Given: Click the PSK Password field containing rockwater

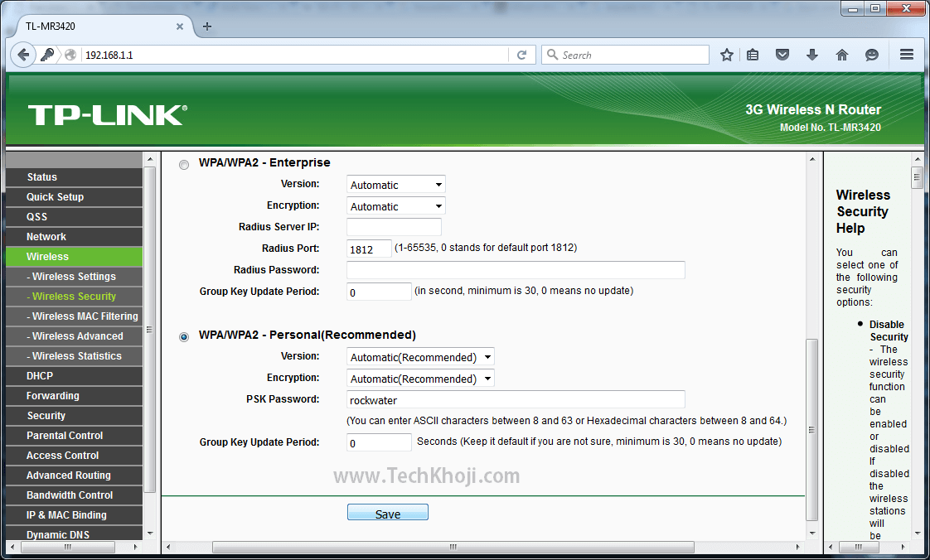Looking at the screenshot, I should (x=516, y=400).
